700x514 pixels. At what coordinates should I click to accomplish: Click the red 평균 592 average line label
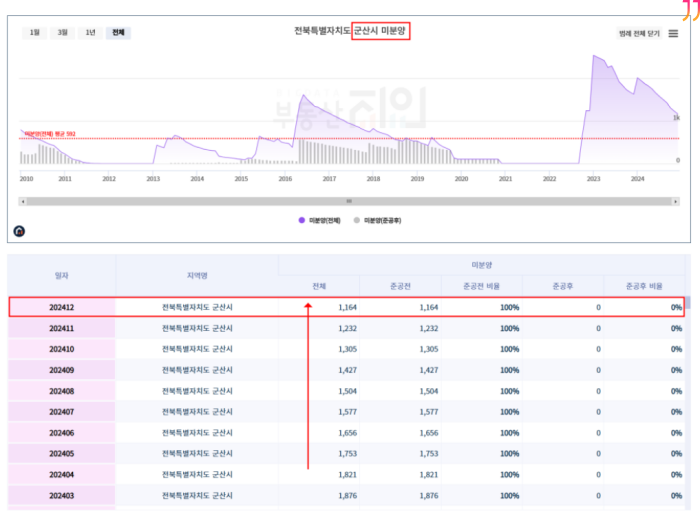[x=50, y=134]
